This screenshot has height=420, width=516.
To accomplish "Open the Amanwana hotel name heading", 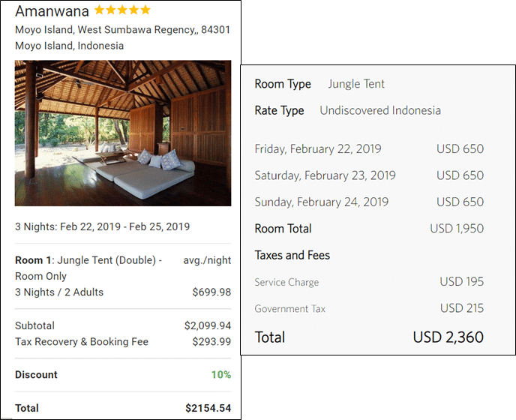I will 52,11.
